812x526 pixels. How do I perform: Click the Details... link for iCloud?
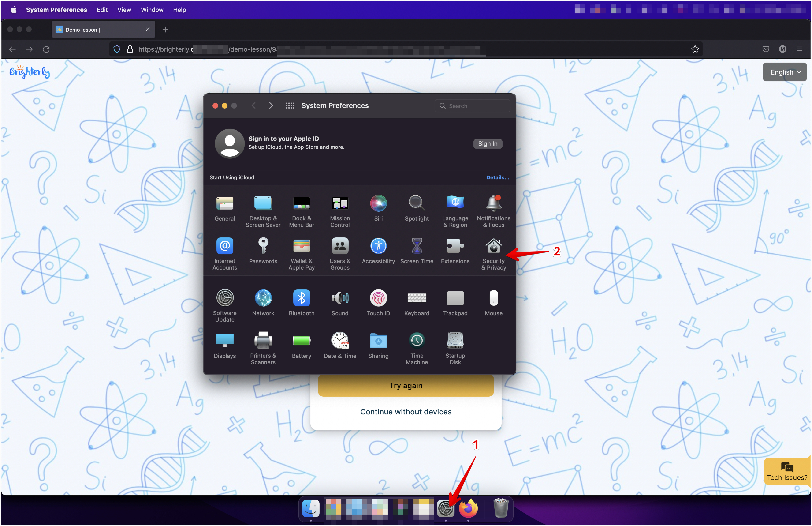tap(497, 177)
